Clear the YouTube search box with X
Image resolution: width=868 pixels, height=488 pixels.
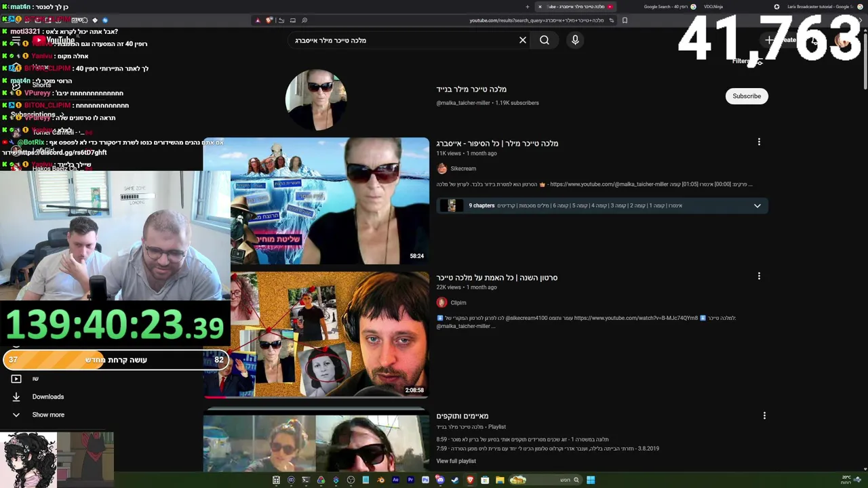point(523,40)
